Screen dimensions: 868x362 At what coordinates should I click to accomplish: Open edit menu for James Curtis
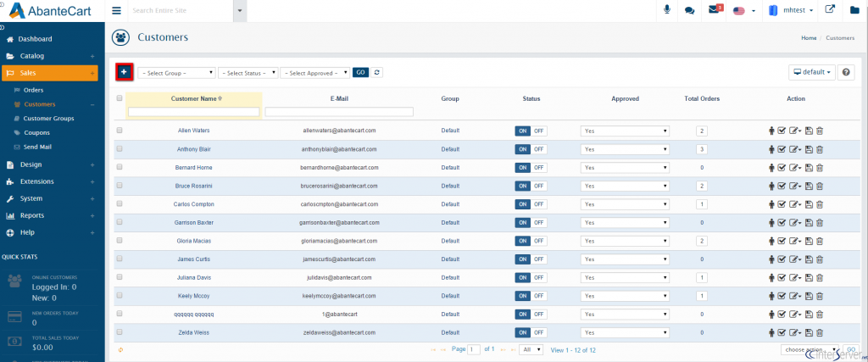795,259
